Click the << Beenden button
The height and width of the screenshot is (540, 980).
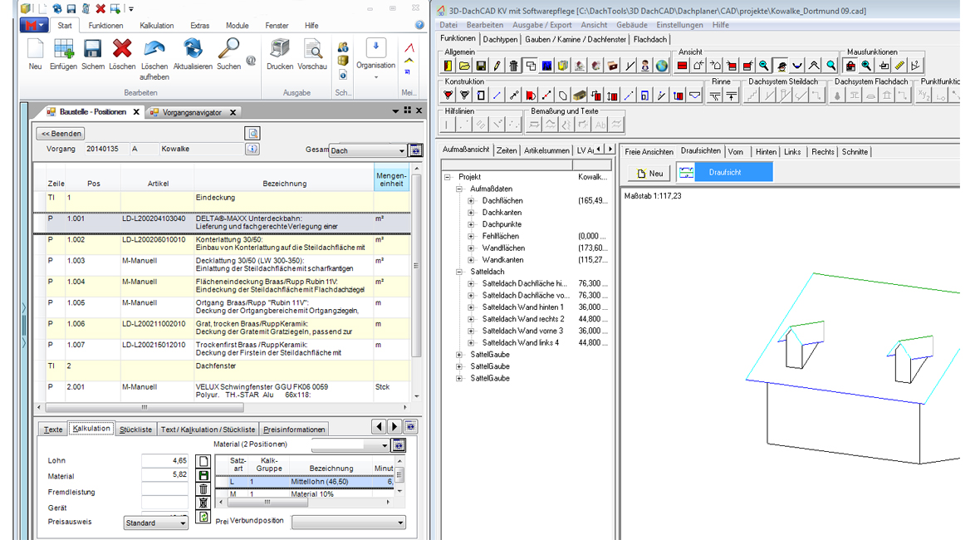coord(61,133)
